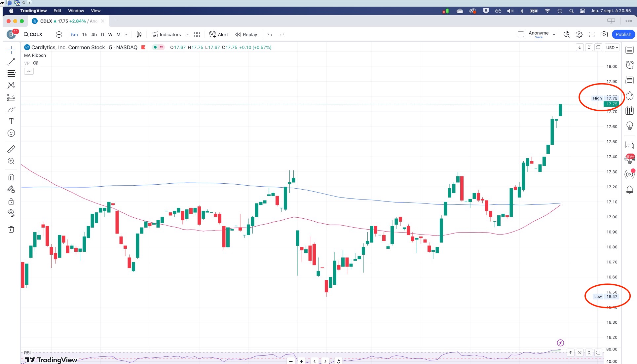Open the Window menu in menu bar
Image resolution: width=637 pixels, height=364 pixels.
(76, 11)
